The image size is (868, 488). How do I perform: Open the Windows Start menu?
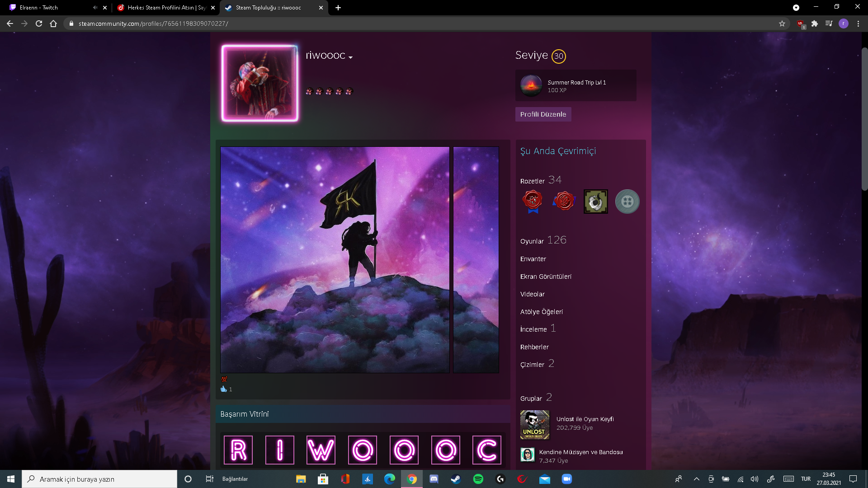coord(11,479)
